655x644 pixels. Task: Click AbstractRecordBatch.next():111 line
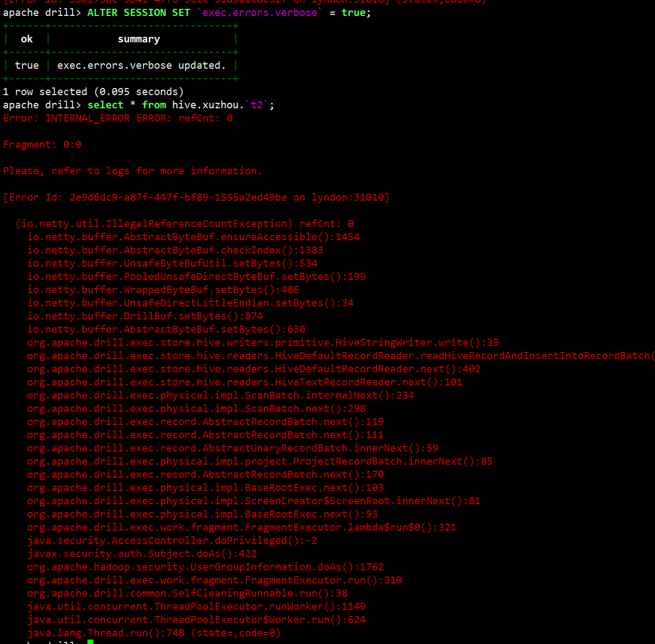(206, 435)
